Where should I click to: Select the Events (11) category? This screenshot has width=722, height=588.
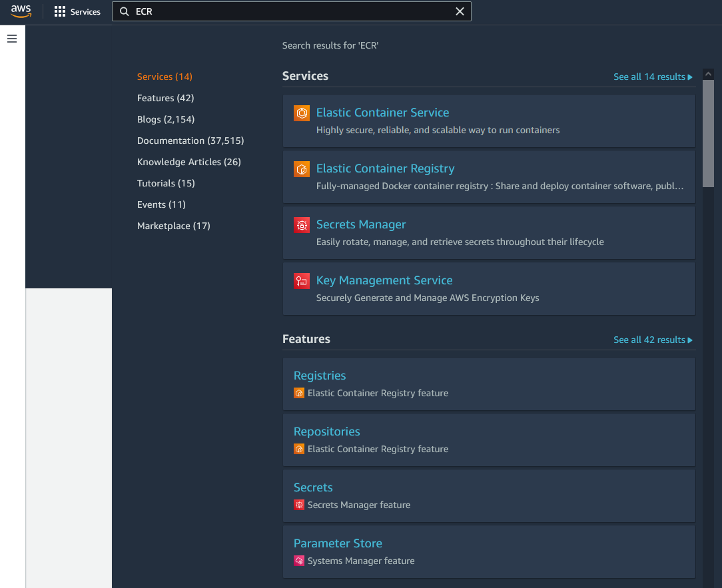tap(161, 204)
